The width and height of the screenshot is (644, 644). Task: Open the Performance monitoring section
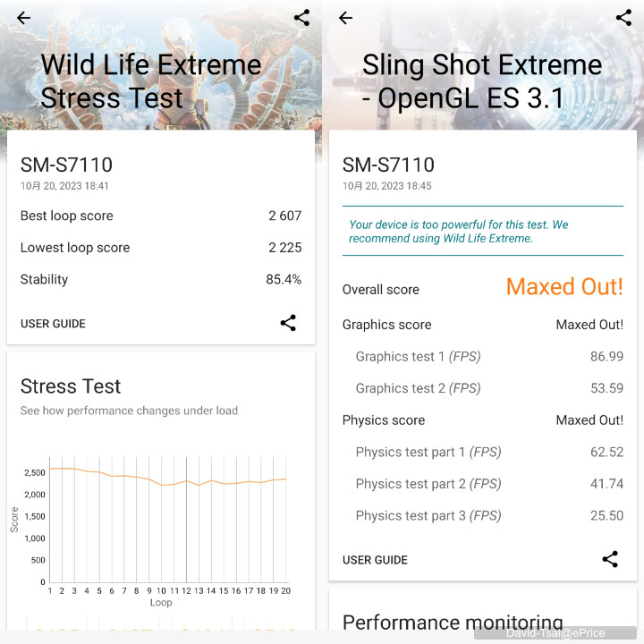pos(453,622)
